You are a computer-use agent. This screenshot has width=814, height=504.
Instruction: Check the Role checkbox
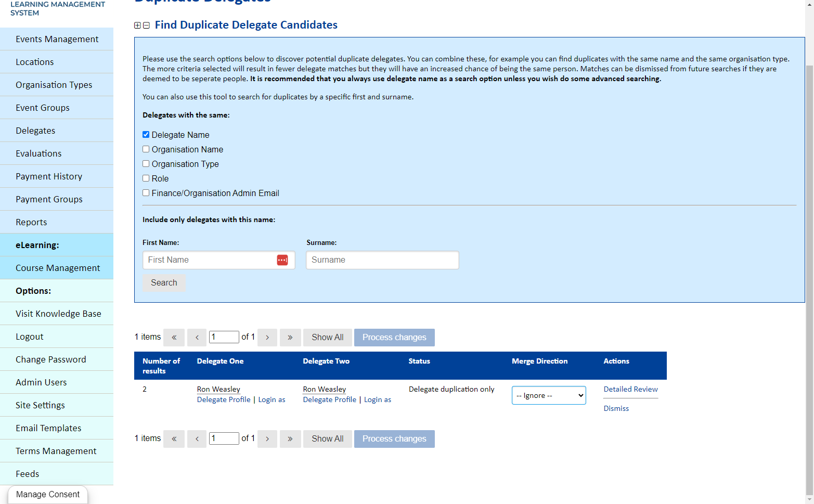[x=146, y=178]
